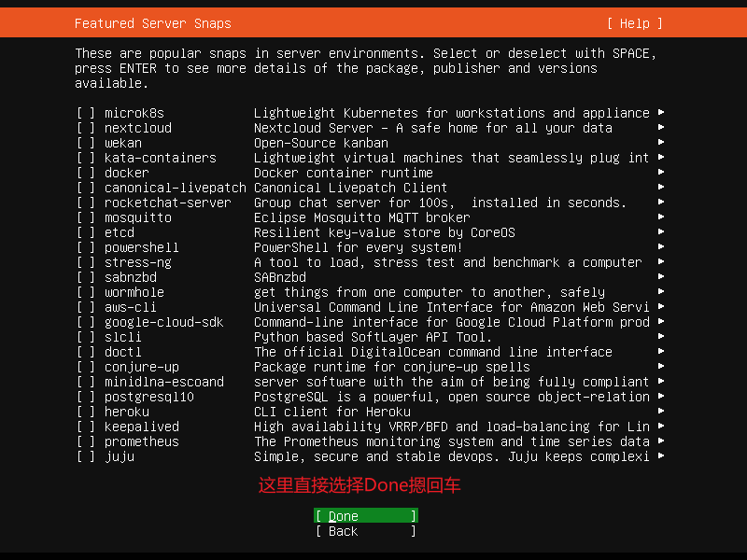
Task: Click the "Featured Server Snaps" title
Action: click(x=153, y=23)
